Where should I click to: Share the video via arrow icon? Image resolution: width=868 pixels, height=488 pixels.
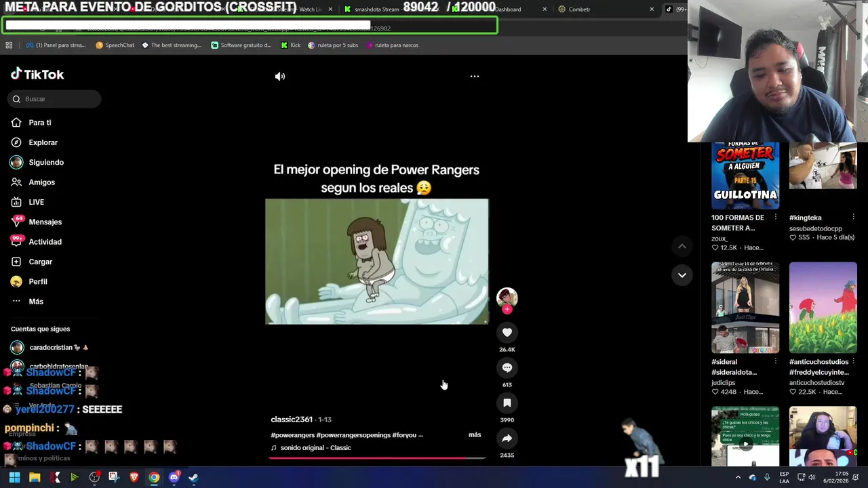pyautogui.click(x=507, y=438)
